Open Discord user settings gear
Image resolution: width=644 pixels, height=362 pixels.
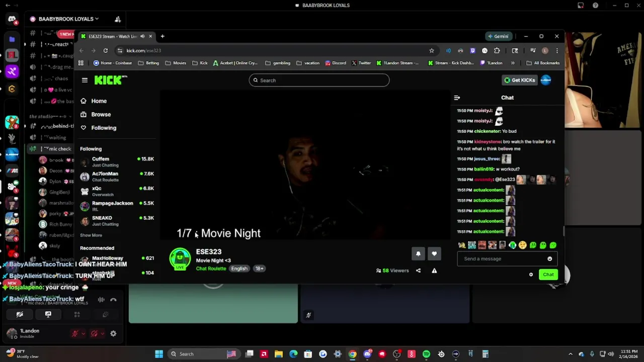pyautogui.click(x=113, y=333)
